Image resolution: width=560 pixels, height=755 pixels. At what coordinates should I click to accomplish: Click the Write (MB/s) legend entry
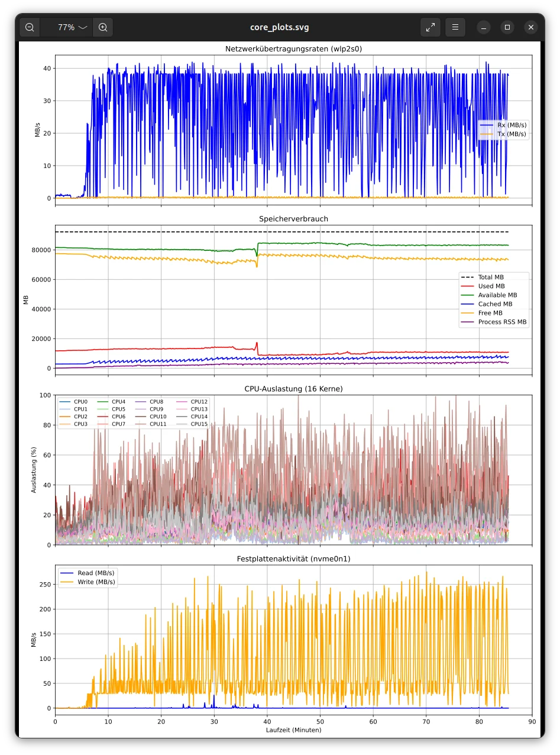[87, 582]
